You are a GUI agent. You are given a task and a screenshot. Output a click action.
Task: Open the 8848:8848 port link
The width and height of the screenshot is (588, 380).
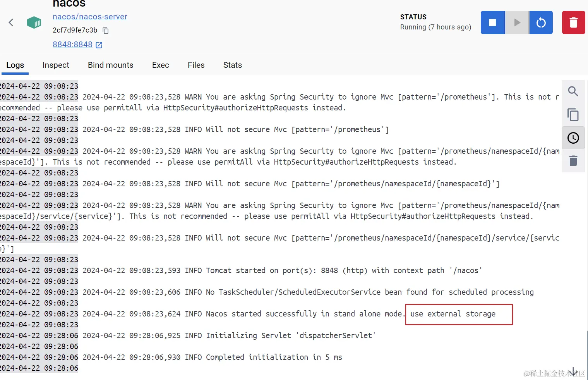72,45
